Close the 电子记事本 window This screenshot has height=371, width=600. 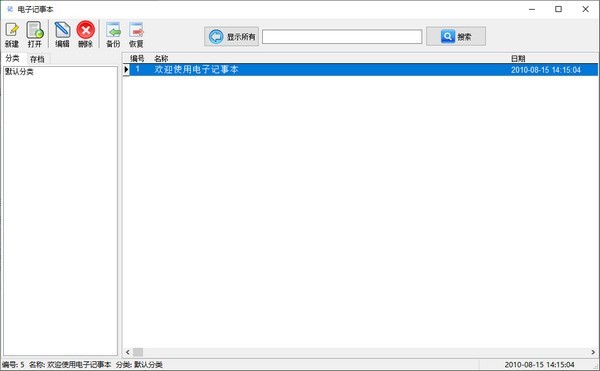point(585,9)
